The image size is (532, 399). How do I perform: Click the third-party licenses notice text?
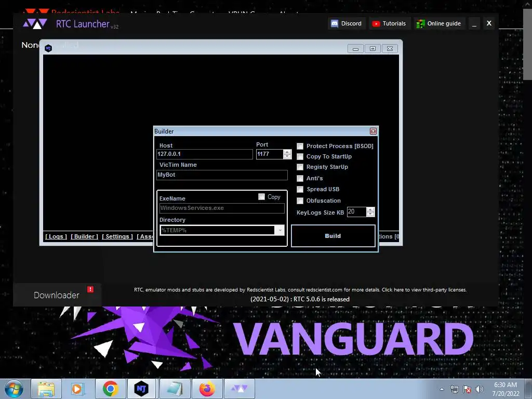pyautogui.click(x=300, y=290)
